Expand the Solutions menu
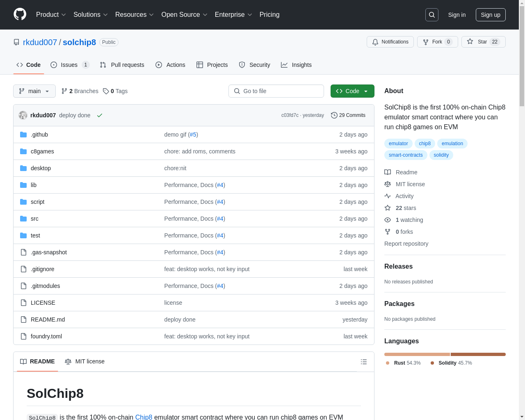The height and width of the screenshot is (420, 525). [x=90, y=15]
